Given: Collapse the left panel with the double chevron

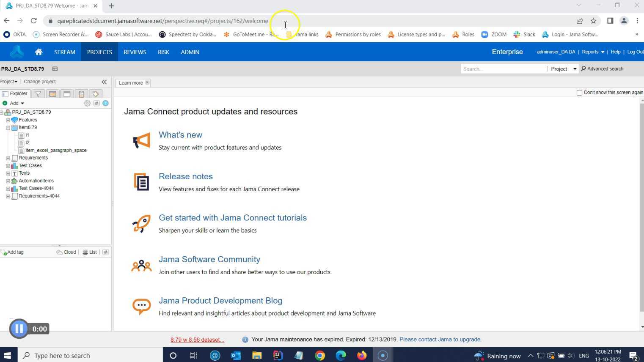Looking at the screenshot, I should (x=104, y=82).
